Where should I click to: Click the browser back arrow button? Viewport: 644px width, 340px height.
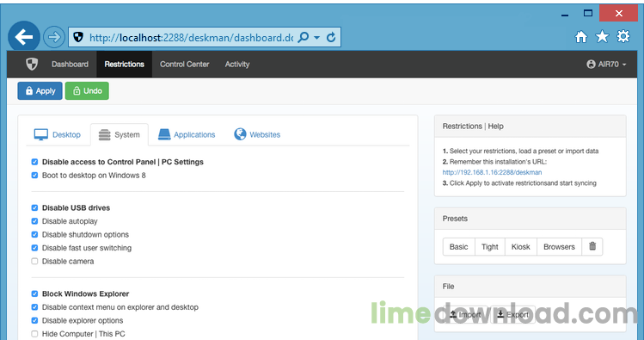pyautogui.click(x=24, y=37)
